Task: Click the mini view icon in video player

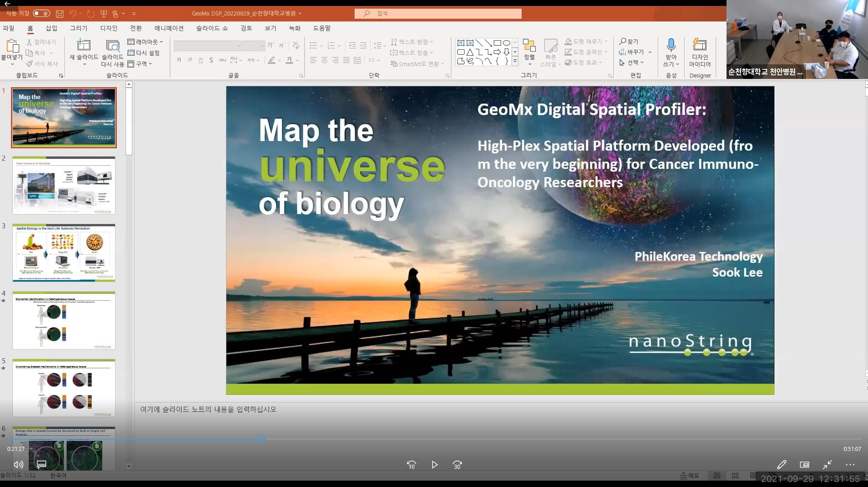Action: (x=805, y=465)
